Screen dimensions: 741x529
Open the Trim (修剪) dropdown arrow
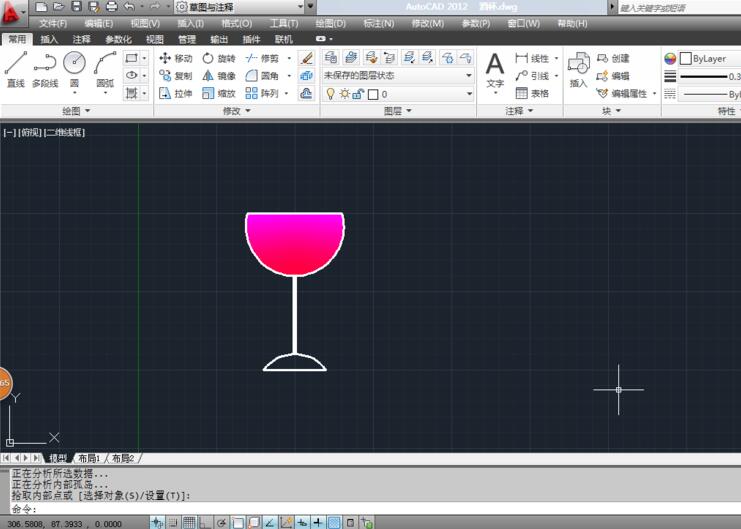coord(289,58)
